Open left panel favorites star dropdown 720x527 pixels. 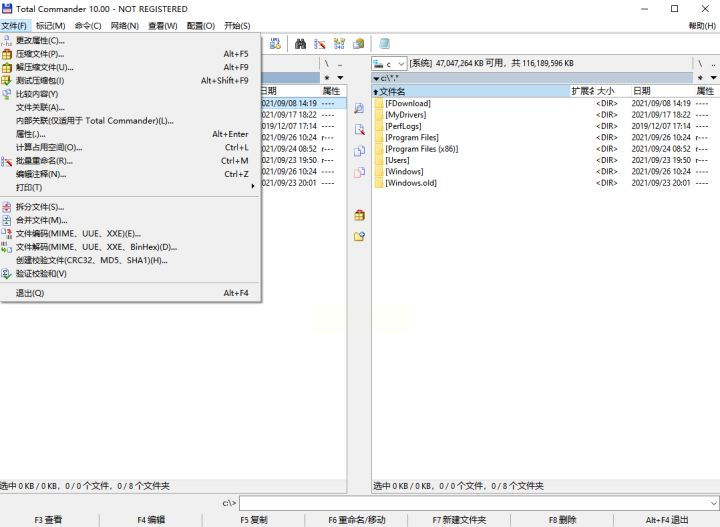click(x=326, y=78)
